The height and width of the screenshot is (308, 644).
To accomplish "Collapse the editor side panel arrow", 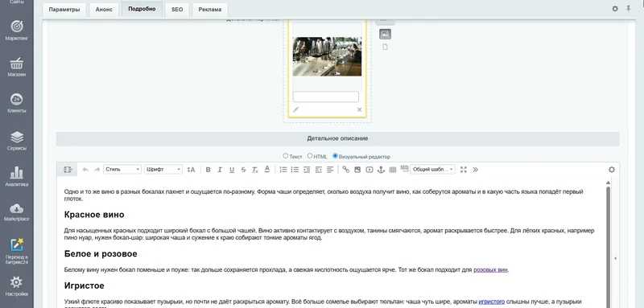I will (615, 258).
